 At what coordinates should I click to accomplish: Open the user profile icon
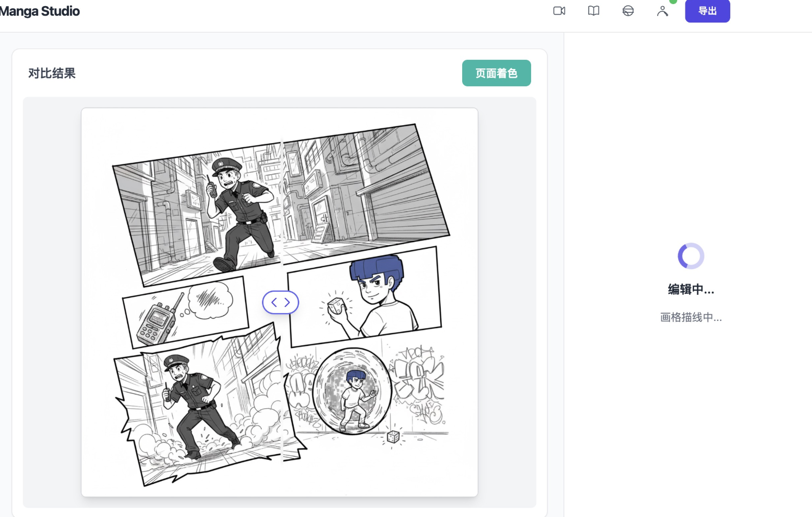click(x=662, y=11)
